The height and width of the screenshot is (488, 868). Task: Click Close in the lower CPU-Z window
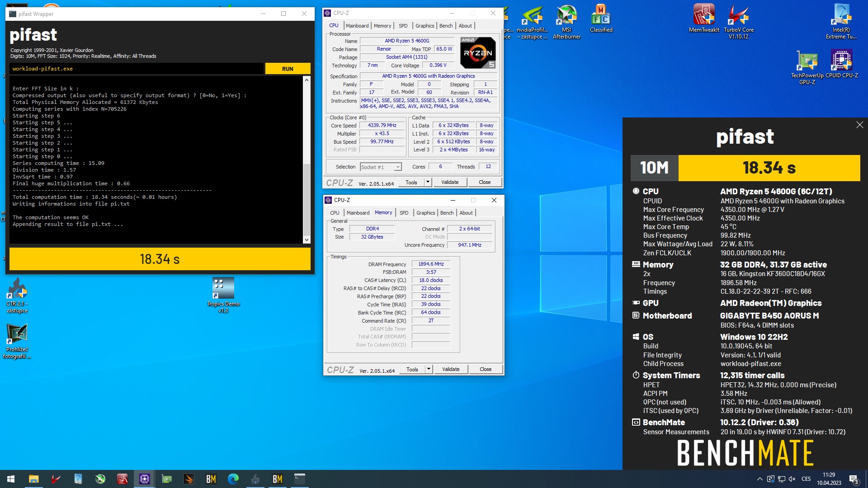[x=486, y=369]
